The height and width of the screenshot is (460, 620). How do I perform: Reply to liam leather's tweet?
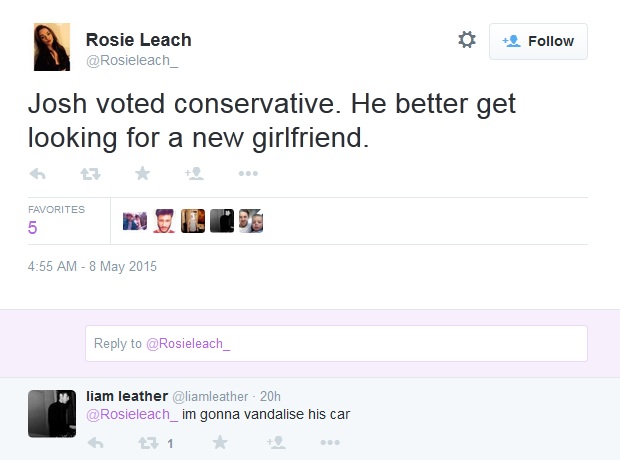tap(96, 443)
